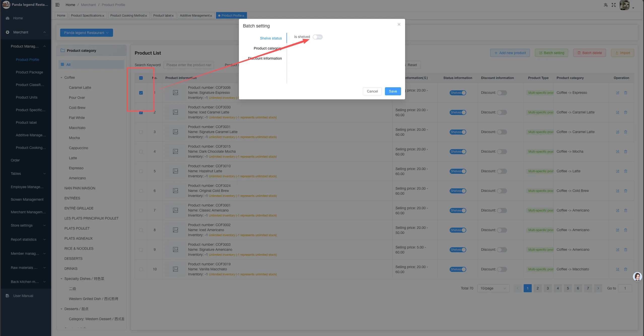Check the row 5 Hazelnut Latte checkbox
Screen dimensions: 644x336
141,171
